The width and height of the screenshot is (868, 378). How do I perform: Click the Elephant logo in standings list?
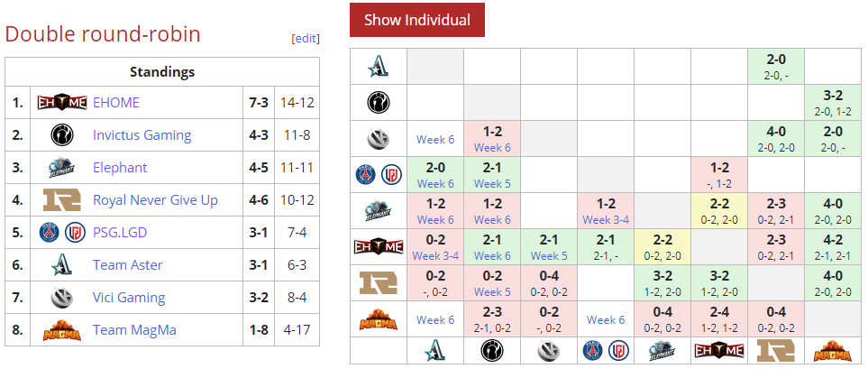61,168
